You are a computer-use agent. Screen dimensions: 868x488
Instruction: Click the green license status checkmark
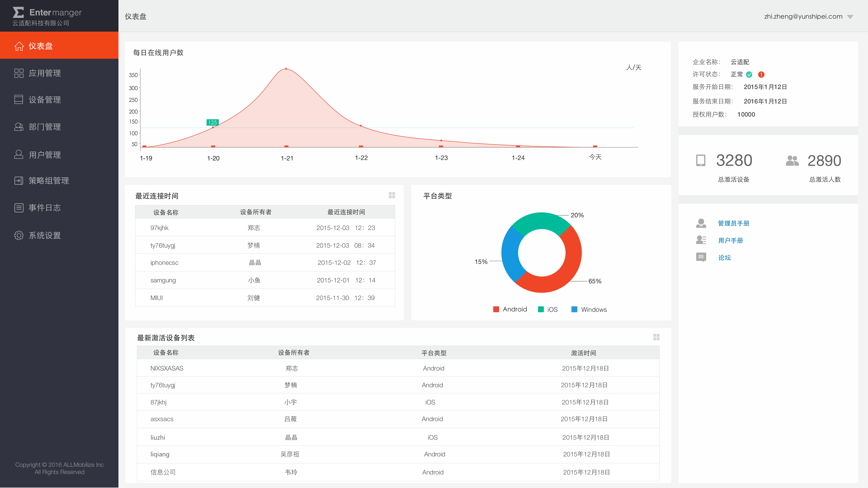point(749,74)
